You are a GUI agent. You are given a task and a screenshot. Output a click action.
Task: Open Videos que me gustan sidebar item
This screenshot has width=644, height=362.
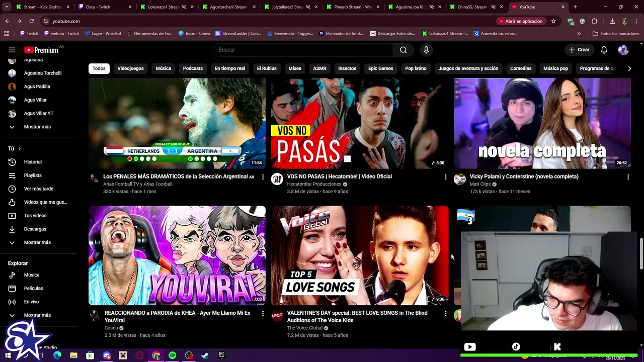38,202
